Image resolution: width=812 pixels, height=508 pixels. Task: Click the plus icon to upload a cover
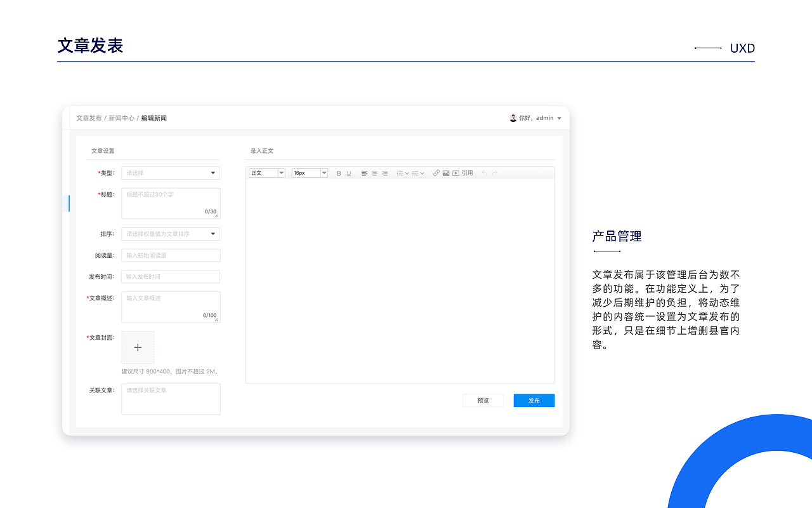coord(138,347)
